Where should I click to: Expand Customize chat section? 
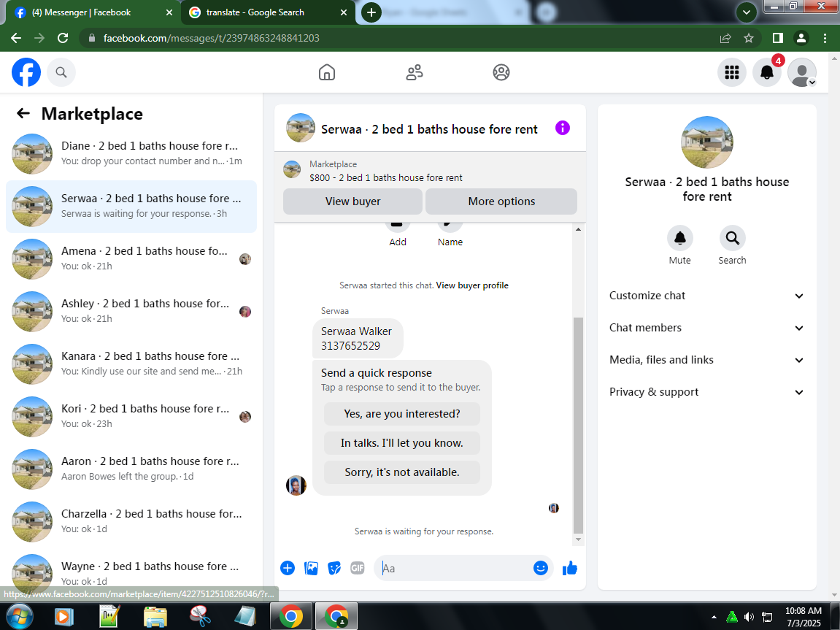coord(706,296)
